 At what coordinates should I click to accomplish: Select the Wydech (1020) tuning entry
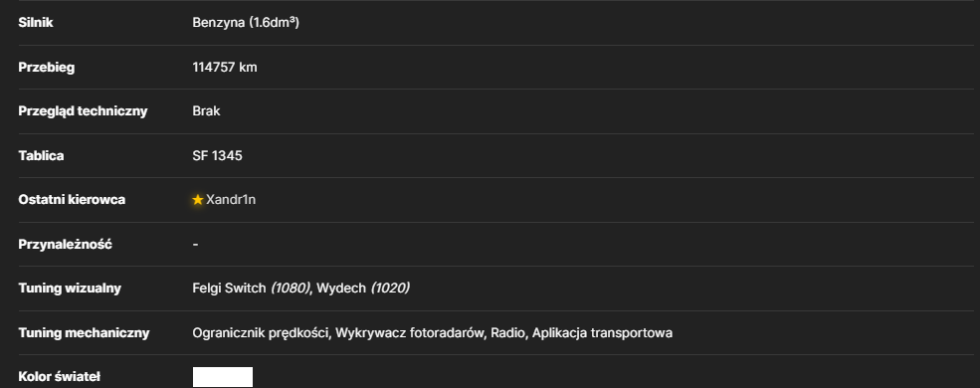[363, 289]
